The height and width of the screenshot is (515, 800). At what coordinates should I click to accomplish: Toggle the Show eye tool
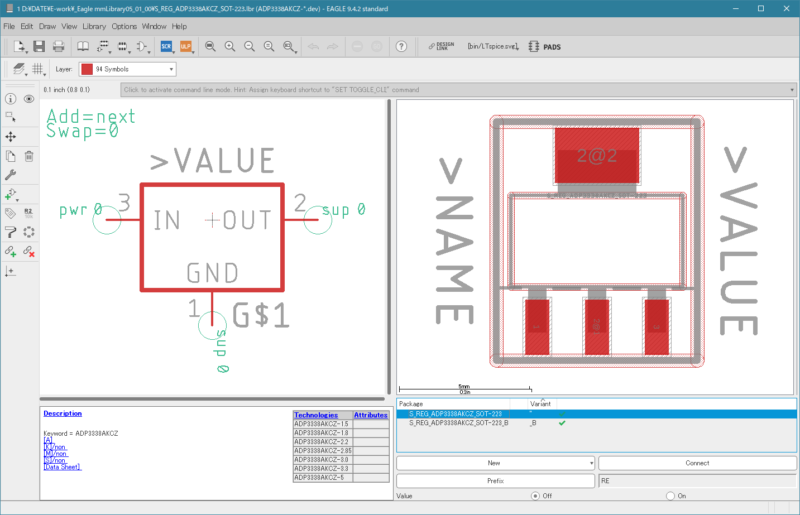click(29, 99)
